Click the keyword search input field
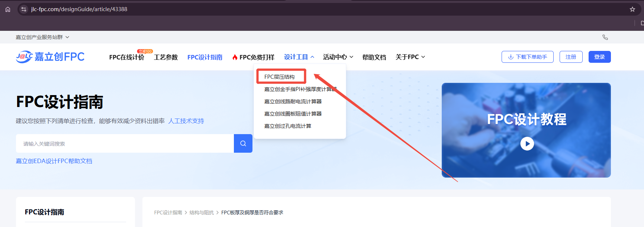The height and width of the screenshot is (227, 644). 125,143
